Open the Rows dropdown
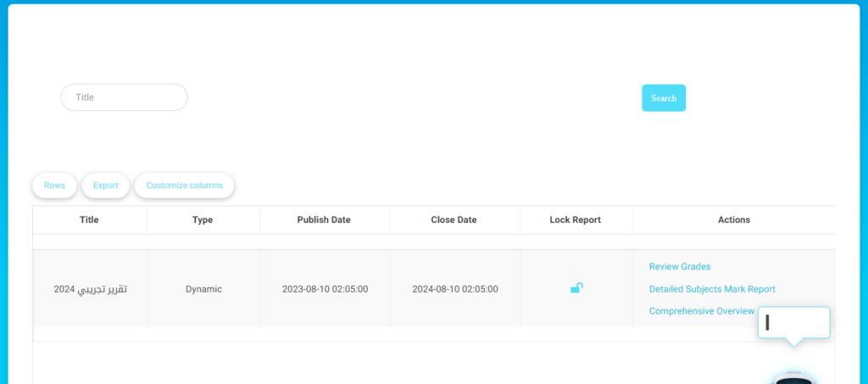The width and height of the screenshot is (868, 384). 54,186
